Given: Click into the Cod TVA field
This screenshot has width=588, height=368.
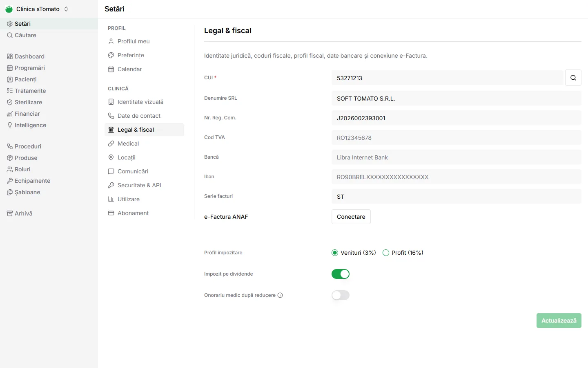Looking at the screenshot, I should coord(457,138).
